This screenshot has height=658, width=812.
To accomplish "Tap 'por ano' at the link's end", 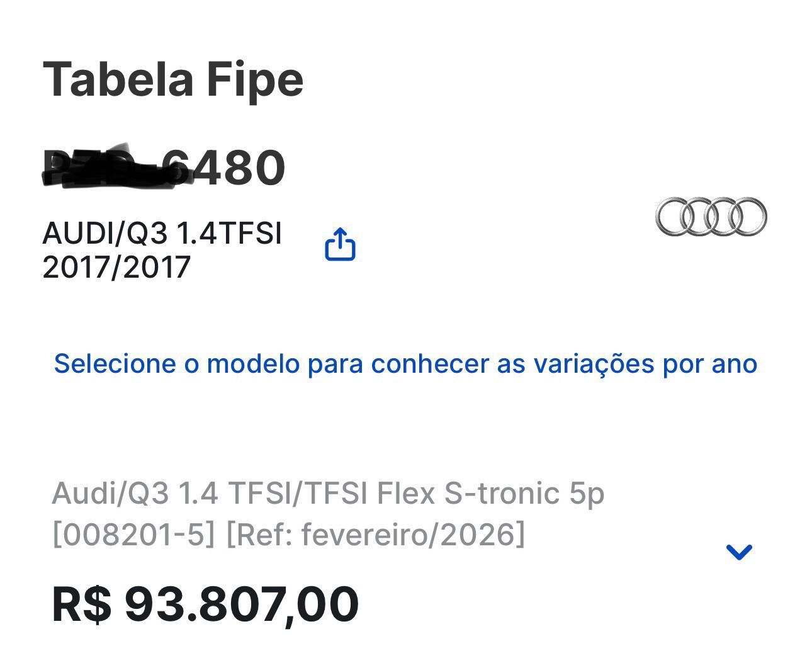I will pos(709,364).
